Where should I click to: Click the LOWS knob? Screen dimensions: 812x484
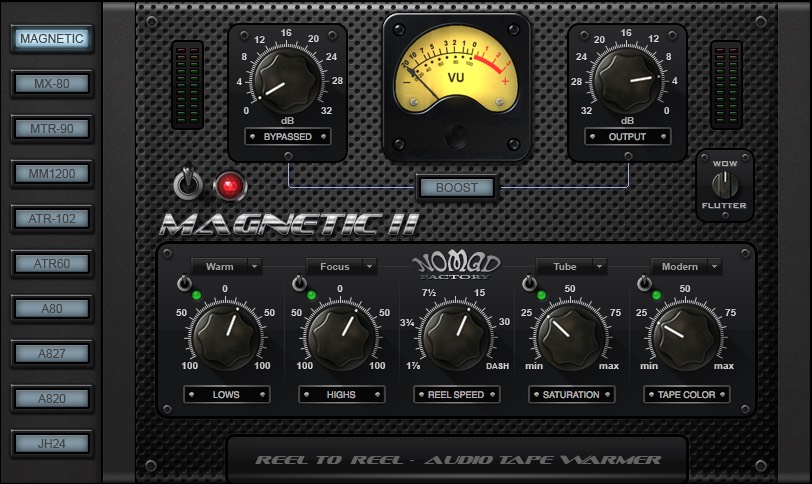click(226, 338)
